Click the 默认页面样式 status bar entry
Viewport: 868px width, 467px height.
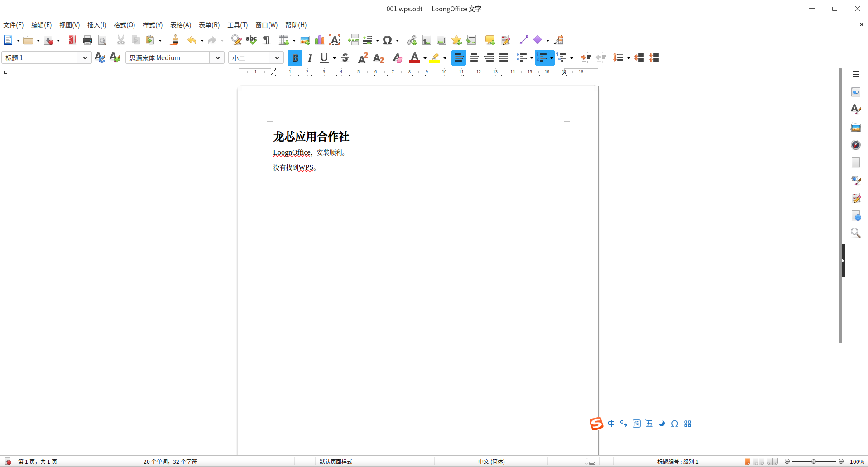pyautogui.click(x=336, y=462)
